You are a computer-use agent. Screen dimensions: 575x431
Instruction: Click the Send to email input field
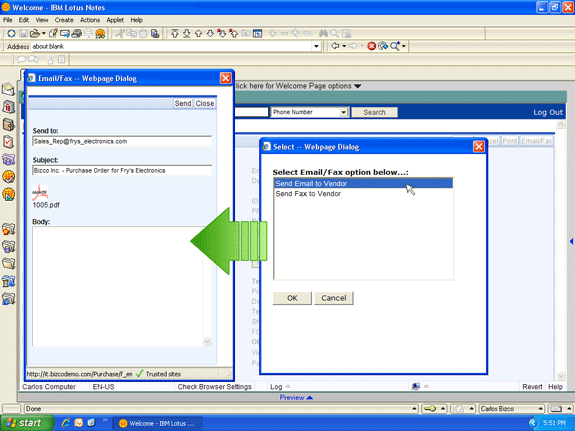coord(122,141)
